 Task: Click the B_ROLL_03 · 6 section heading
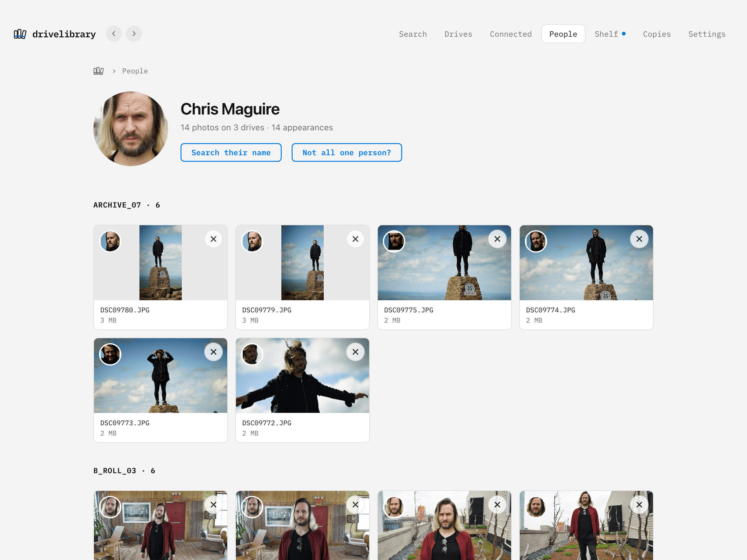(124, 471)
